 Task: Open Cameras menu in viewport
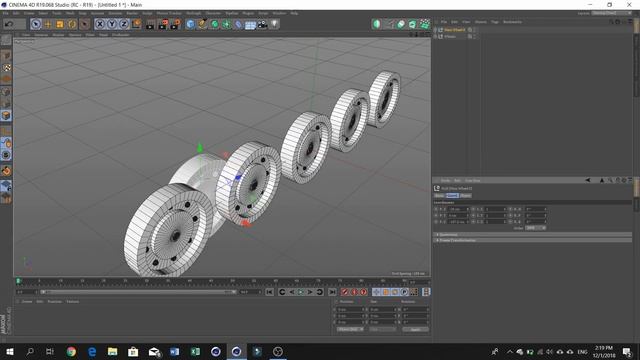coord(41,35)
